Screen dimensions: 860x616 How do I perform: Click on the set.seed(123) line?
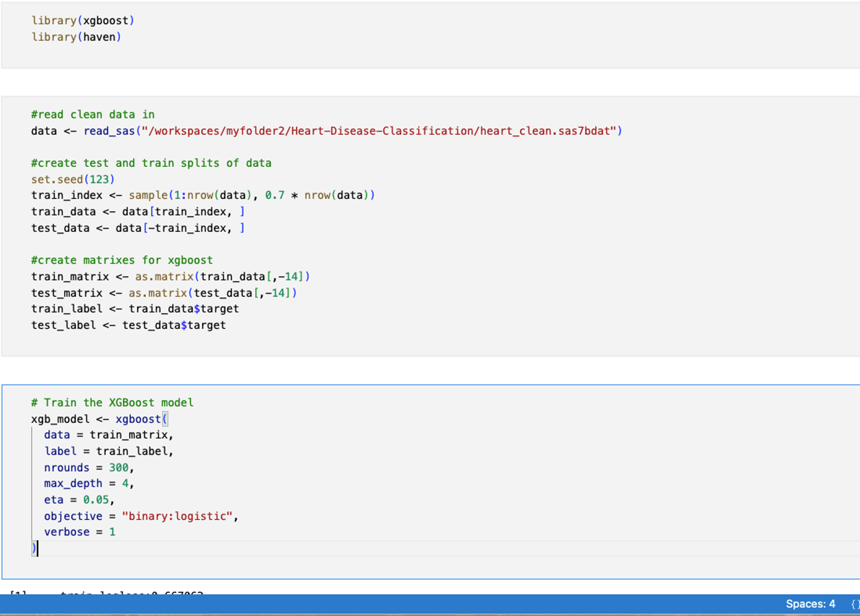pyautogui.click(x=73, y=179)
